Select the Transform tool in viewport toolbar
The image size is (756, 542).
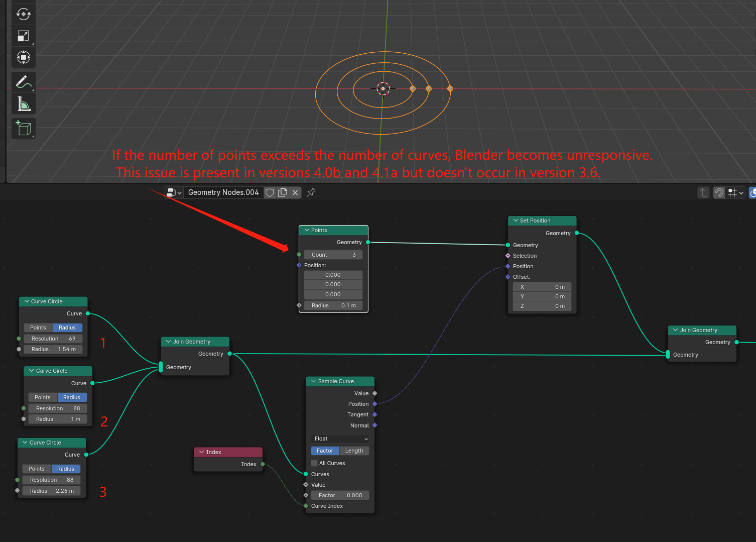[24, 57]
